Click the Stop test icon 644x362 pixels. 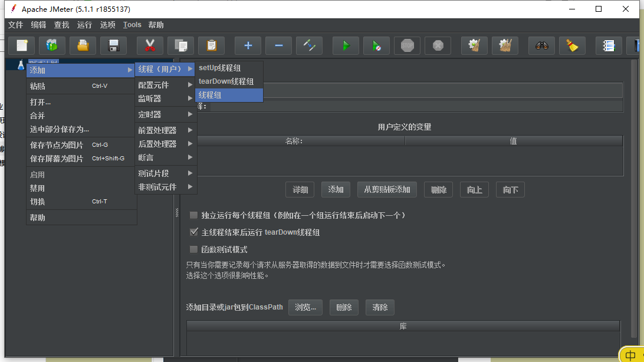pos(407,45)
